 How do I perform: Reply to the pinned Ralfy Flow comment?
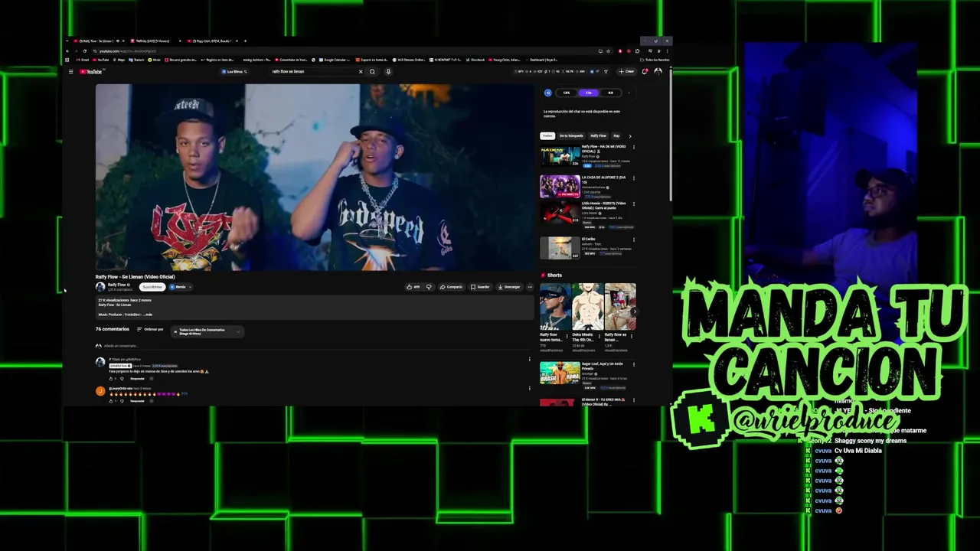pyautogui.click(x=137, y=379)
